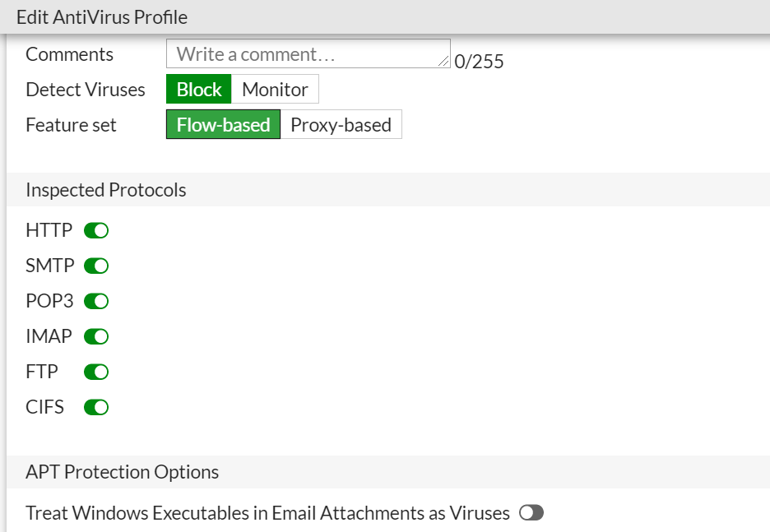The width and height of the screenshot is (770, 532).
Task: Choose Flow-based feature set
Action: [223, 125]
